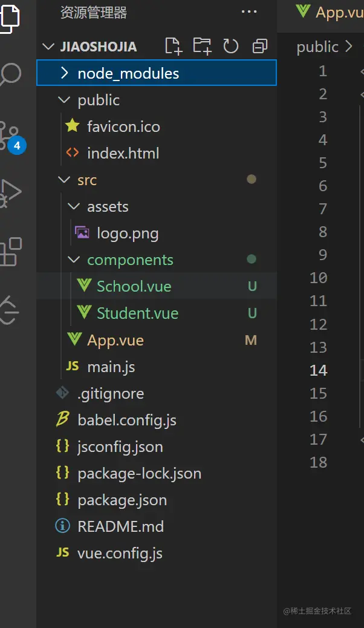This screenshot has width=364, height=628.
Task: Open the Search view in activity bar
Action: (10, 74)
